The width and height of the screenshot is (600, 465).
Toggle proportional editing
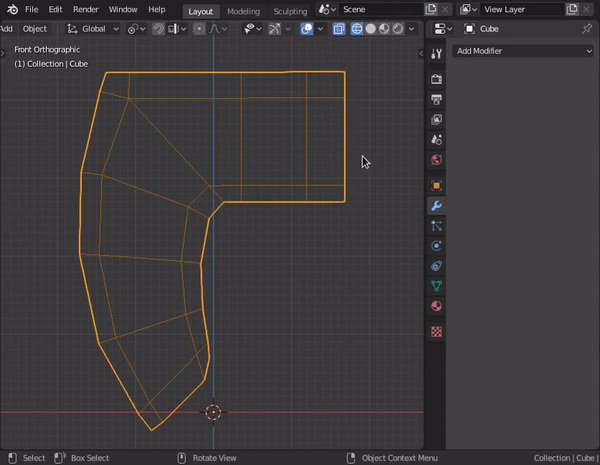pos(199,29)
